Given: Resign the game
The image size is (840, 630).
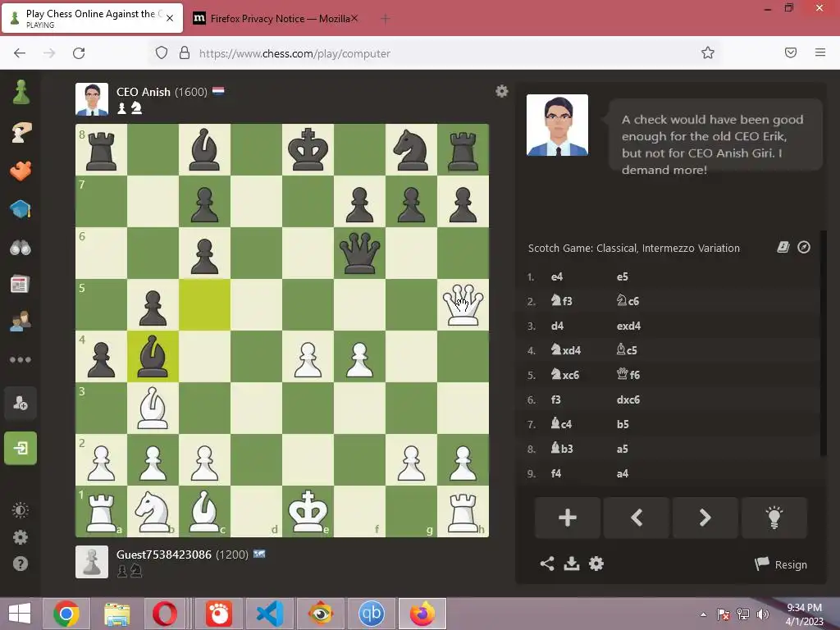Looking at the screenshot, I should coord(781,564).
